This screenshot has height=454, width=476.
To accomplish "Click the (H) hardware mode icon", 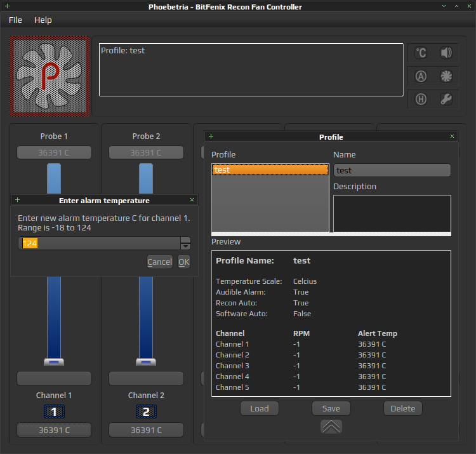I will coord(421,99).
